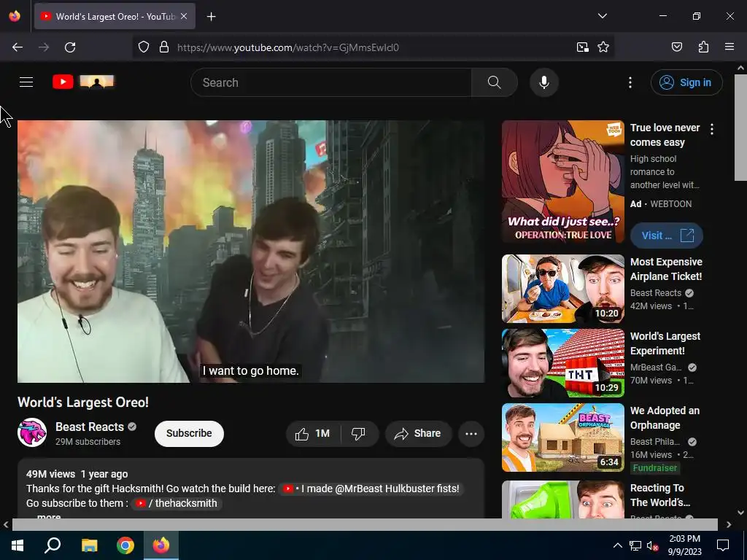Open Beast Reacts channel name link
The height and width of the screenshot is (560, 747).
pos(90,427)
